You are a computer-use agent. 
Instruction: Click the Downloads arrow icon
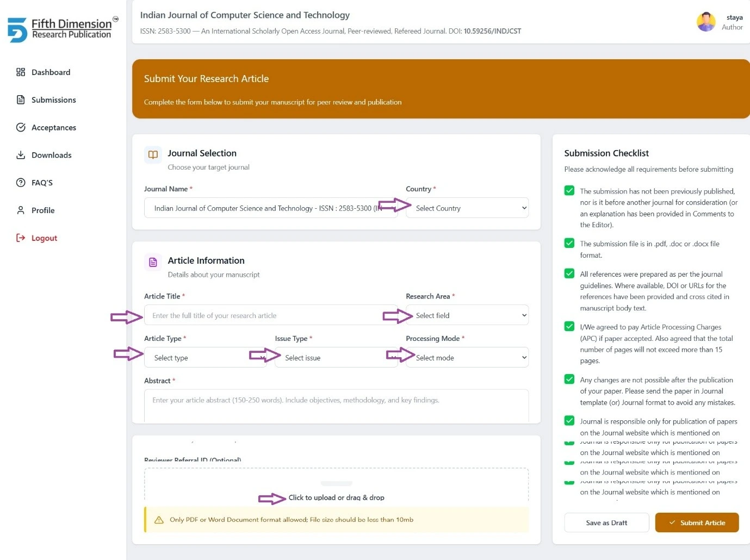[x=21, y=155]
